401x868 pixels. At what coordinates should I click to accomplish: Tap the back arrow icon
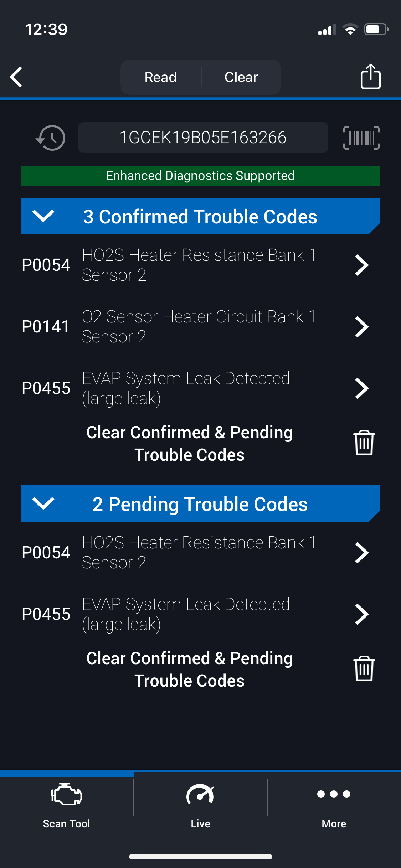[x=16, y=77]
